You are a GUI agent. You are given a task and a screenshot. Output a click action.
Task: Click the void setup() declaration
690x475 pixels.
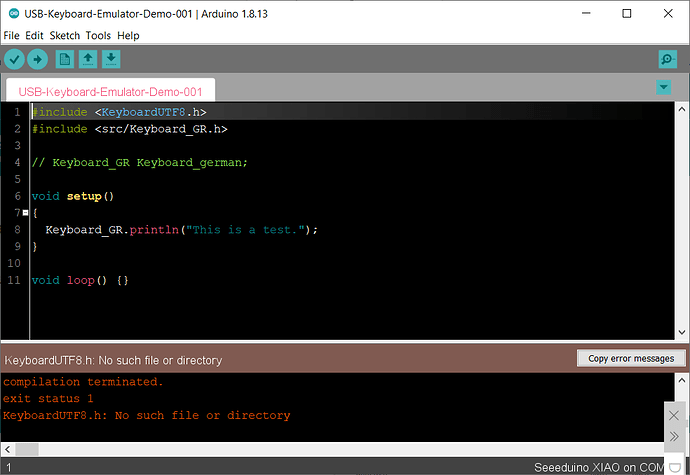(73, 196)
